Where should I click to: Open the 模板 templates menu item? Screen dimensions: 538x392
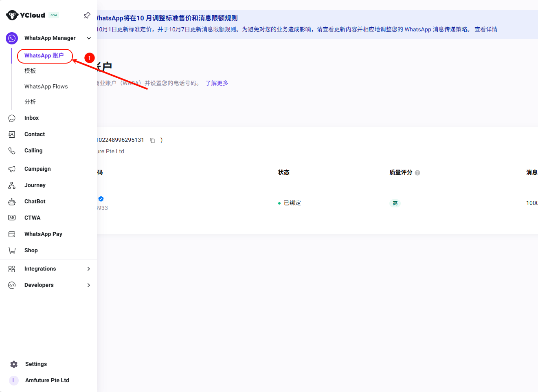pyautogui.click(x=30, y=71)
